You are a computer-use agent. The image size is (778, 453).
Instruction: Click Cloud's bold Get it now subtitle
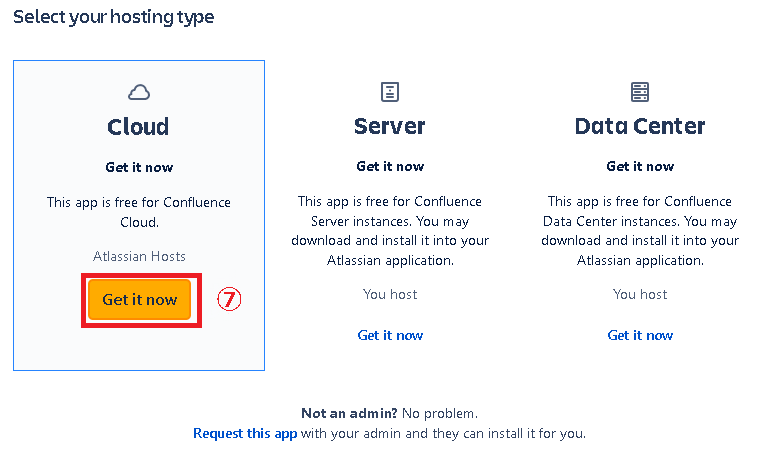point(139,167)
